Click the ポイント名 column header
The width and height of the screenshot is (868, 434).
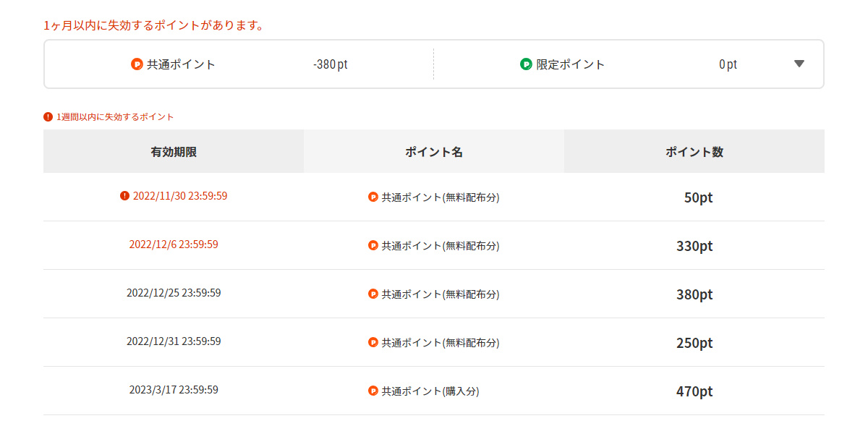434,152
